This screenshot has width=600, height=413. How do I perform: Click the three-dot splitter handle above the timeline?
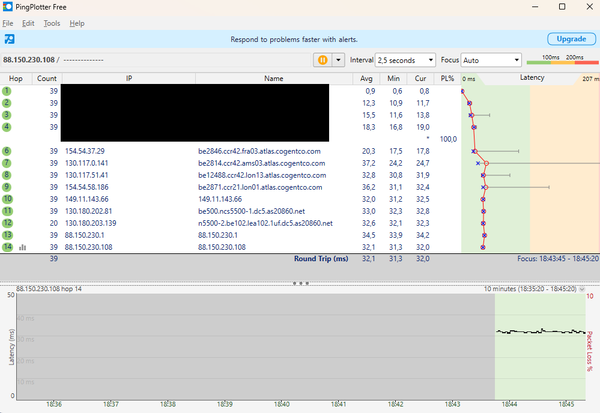point(301,283)
